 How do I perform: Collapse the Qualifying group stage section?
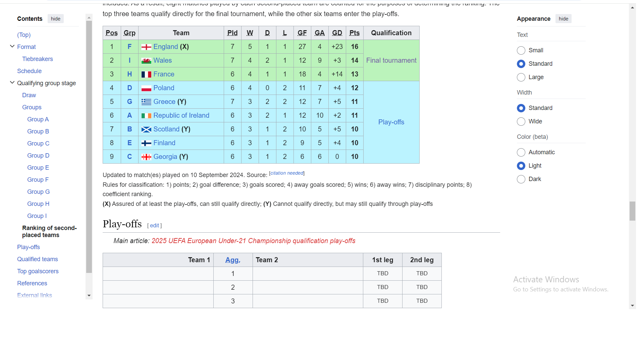[12, 83]
